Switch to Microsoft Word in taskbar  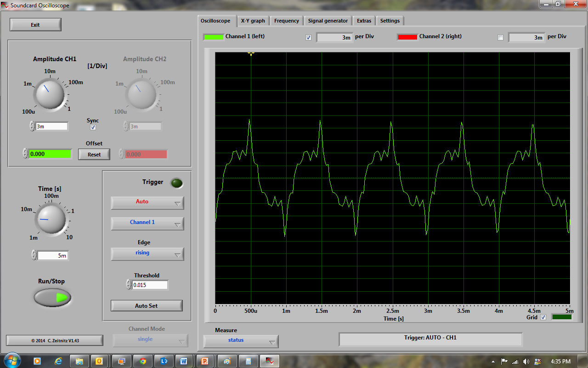[184, 361]
